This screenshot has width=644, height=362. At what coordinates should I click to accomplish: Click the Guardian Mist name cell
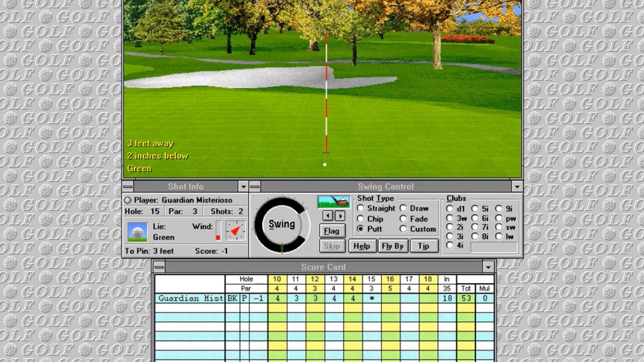(x=190, y=298)
